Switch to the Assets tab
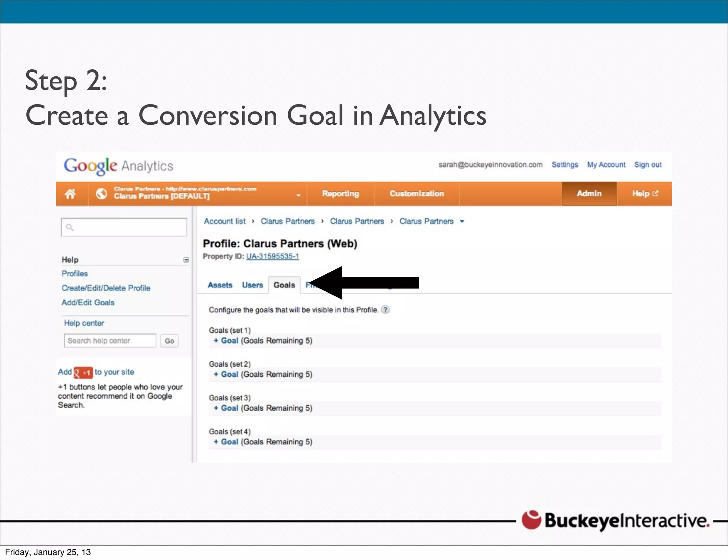The image size is (728, 560). click(220, 285)
